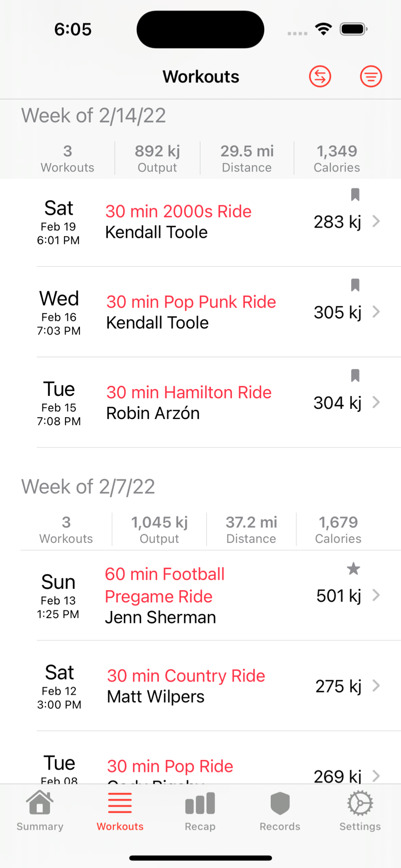The image size is (401, 868).
Task: Open the 30 min Hamilton Ride link
Action: [x=189, y=393]
